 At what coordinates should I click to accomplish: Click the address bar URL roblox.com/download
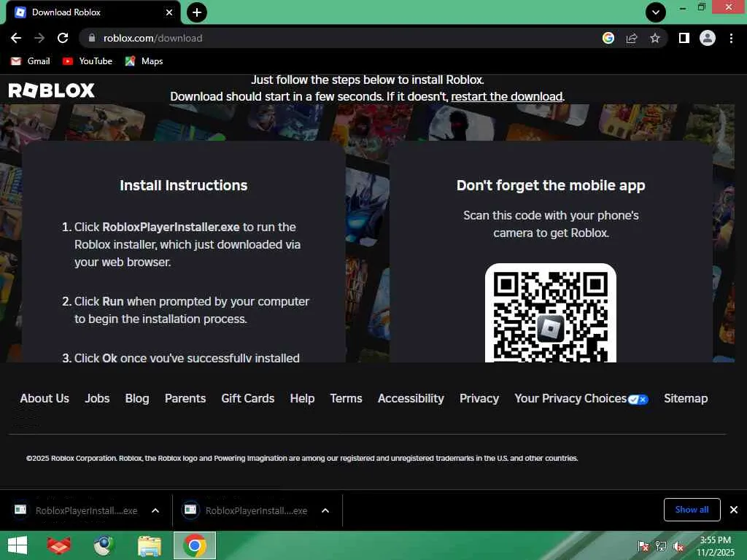coord(153,38)
